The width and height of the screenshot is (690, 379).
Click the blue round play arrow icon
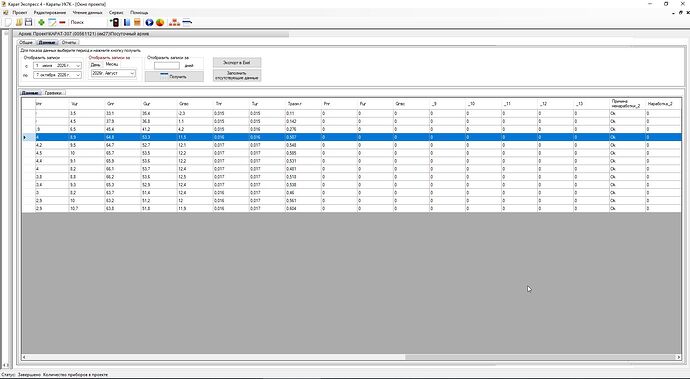tap(149, 22)
